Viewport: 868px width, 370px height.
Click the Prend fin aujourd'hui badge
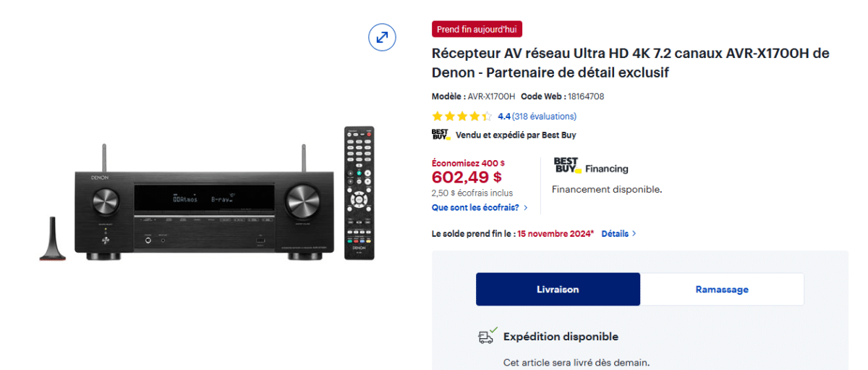coord(477,29)
